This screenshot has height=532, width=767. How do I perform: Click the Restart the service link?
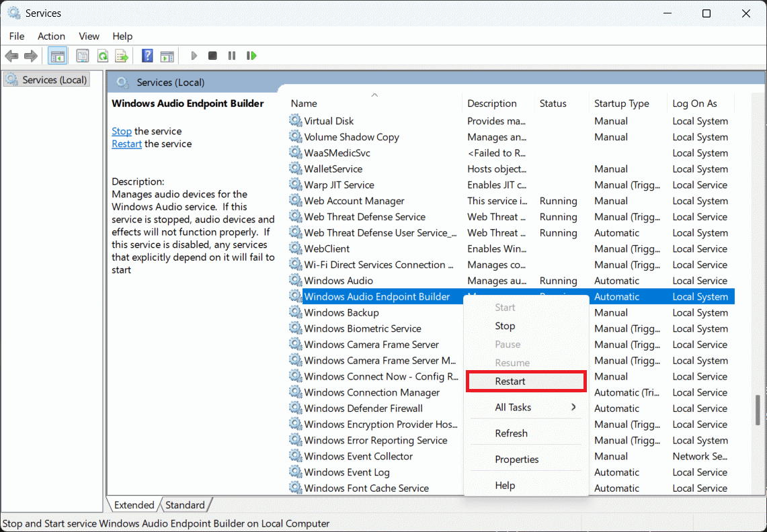click(x=126, y=144)
